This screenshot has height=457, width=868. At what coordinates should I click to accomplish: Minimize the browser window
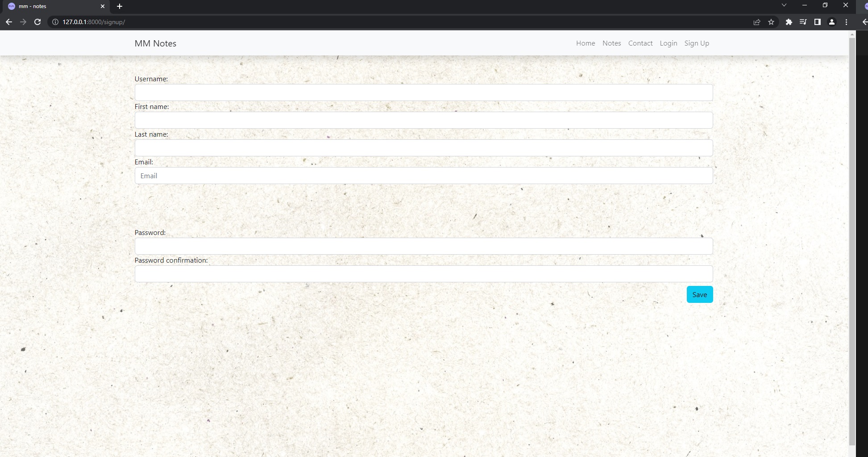[x=805, y=5]
